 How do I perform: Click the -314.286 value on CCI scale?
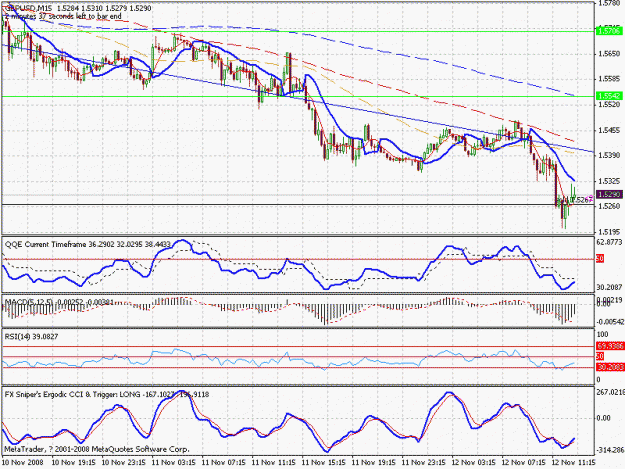point(610,450)
